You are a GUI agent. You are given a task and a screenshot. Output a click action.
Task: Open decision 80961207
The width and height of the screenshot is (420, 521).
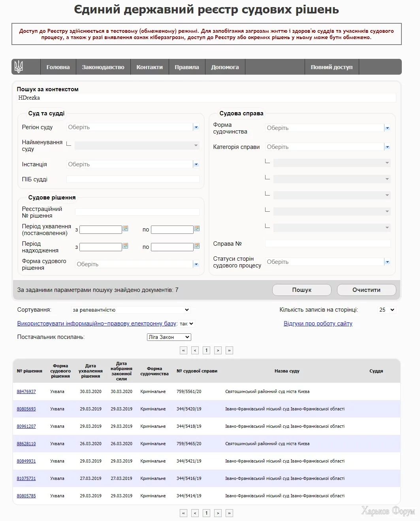coord(26,426)
